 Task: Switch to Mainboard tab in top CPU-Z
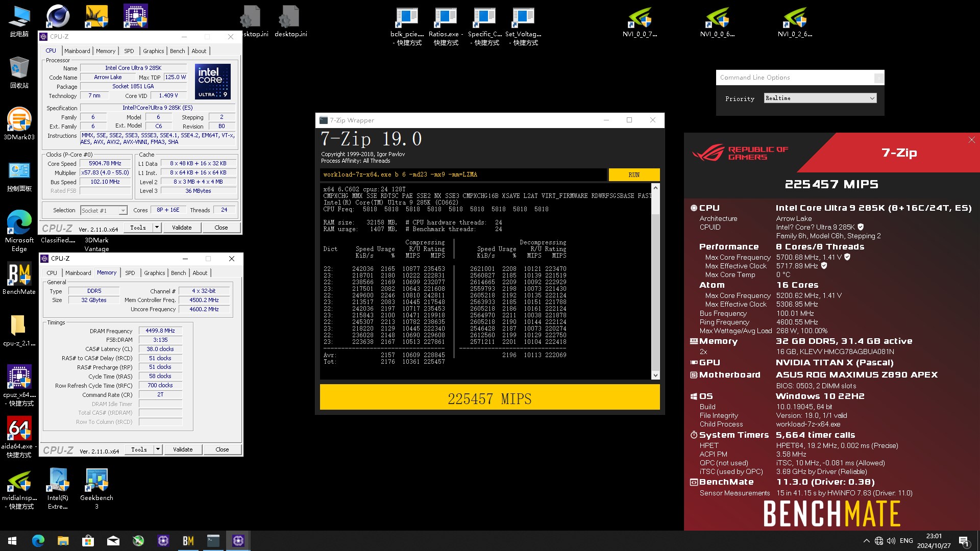pyautogui.click(x=77, y=51)
